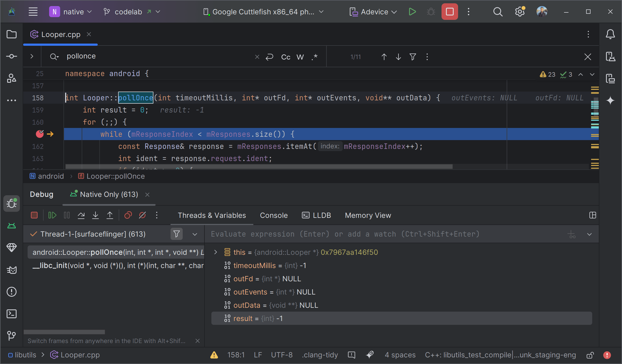Enable match case in the search bar
Image resolution: width=622 pixels, height=364 pixels.
click(286, 57)
